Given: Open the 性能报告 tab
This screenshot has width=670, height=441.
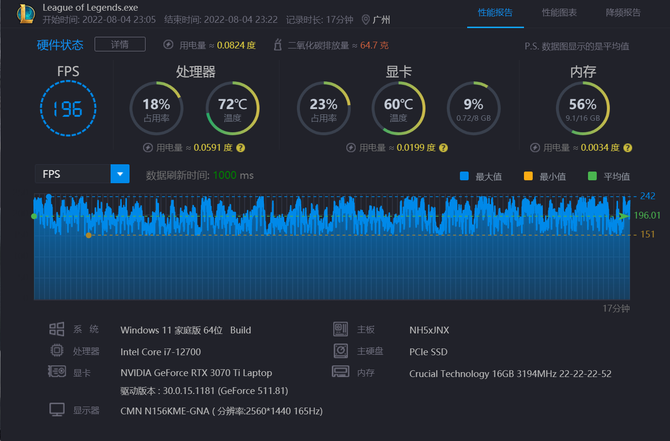Looking at the screenshot, I should click(x=495, y=13).
